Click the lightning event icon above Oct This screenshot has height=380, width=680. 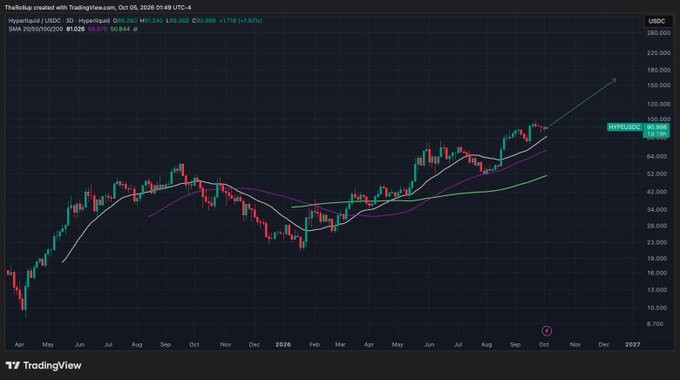(x=546, y=331)
